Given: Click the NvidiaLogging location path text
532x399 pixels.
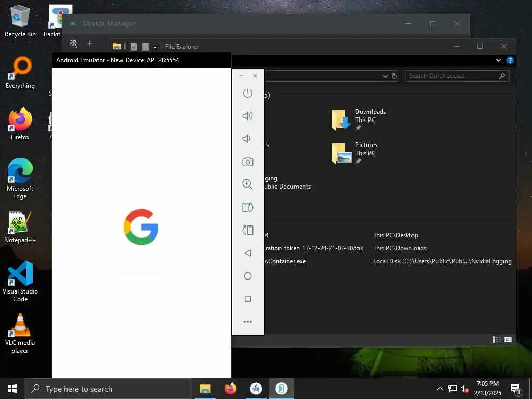Looking at the screenshot, I should (x=442, y=261).
